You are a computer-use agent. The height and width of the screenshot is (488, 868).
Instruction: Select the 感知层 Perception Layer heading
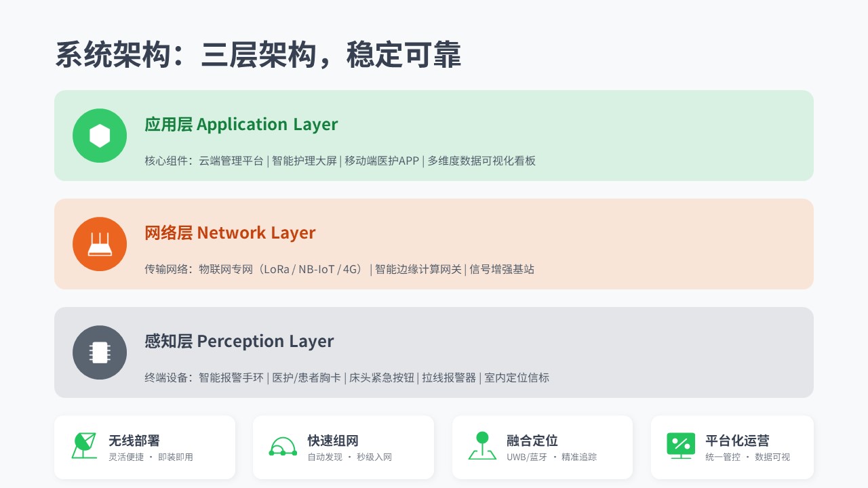coord(239,342)
